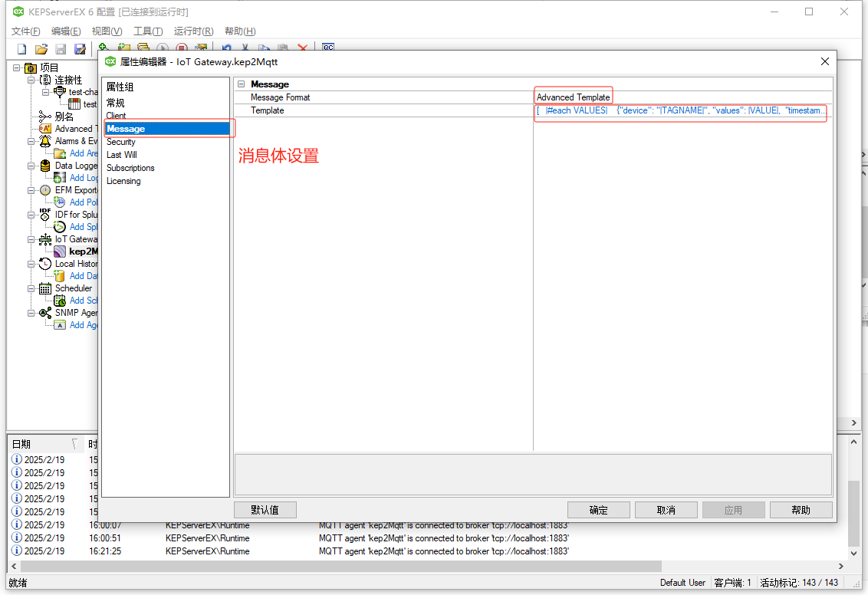Select the Licensing property group
The width and height of the screenshot is (868, 595).
(123, 181)
